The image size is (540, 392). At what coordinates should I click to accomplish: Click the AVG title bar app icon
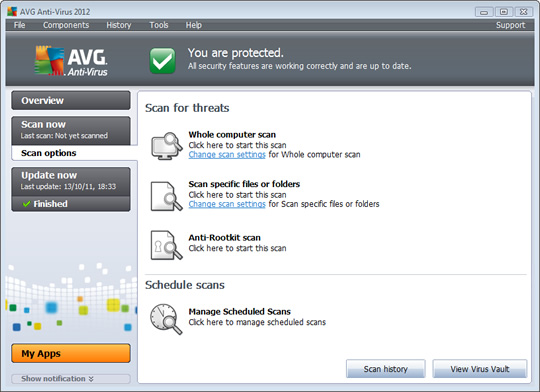(x=12, y=11)
